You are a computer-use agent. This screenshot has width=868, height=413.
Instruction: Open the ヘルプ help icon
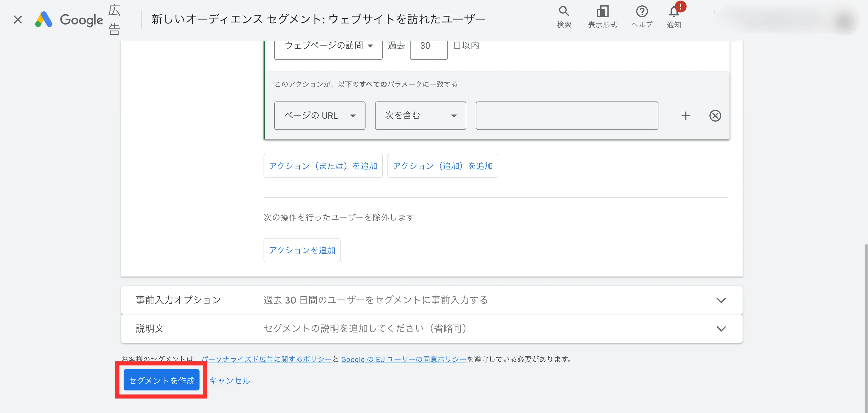(x=642, y=12)
